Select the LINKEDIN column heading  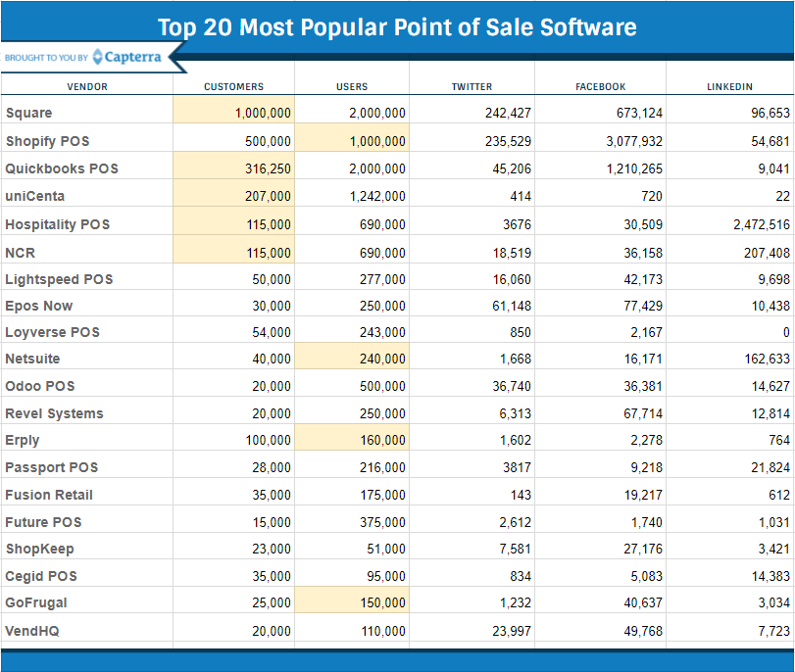coord(728,86)
